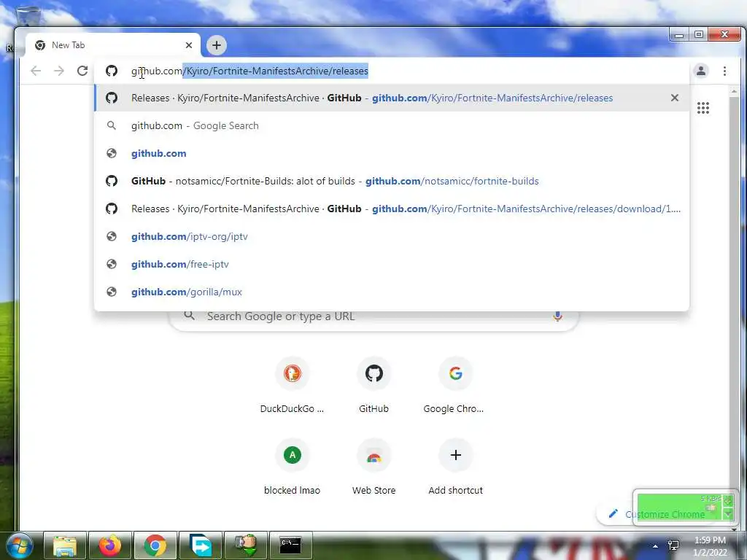Show hidden system tray icons arrow

click(x=656, y=546)
